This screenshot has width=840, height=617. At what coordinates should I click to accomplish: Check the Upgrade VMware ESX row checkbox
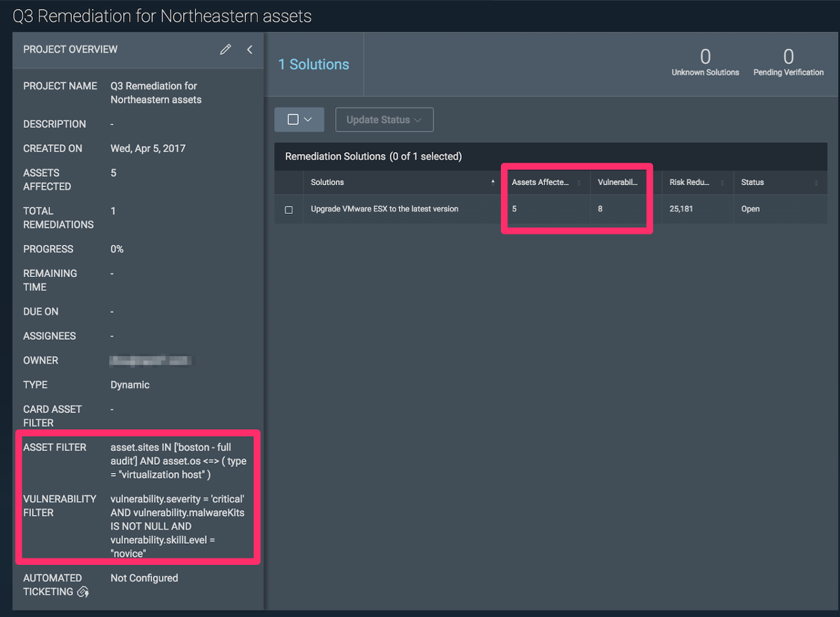click(x=288, y=210)
